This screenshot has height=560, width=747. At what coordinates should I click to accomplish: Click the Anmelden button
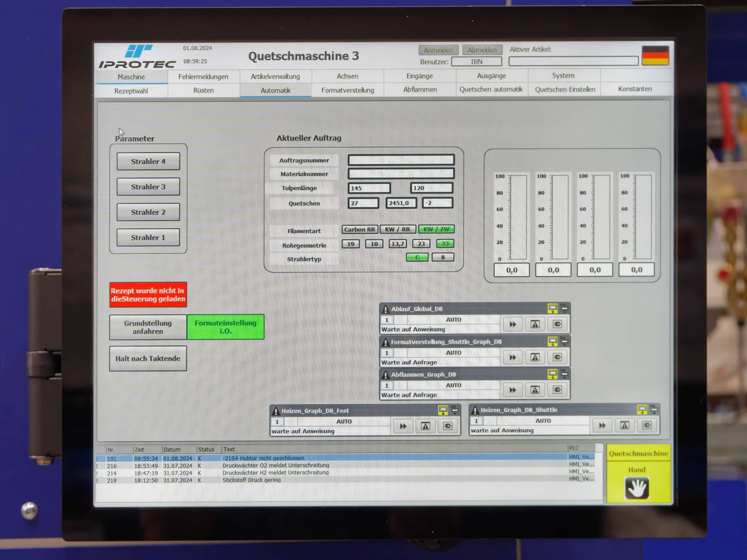(x=438, y=50)
